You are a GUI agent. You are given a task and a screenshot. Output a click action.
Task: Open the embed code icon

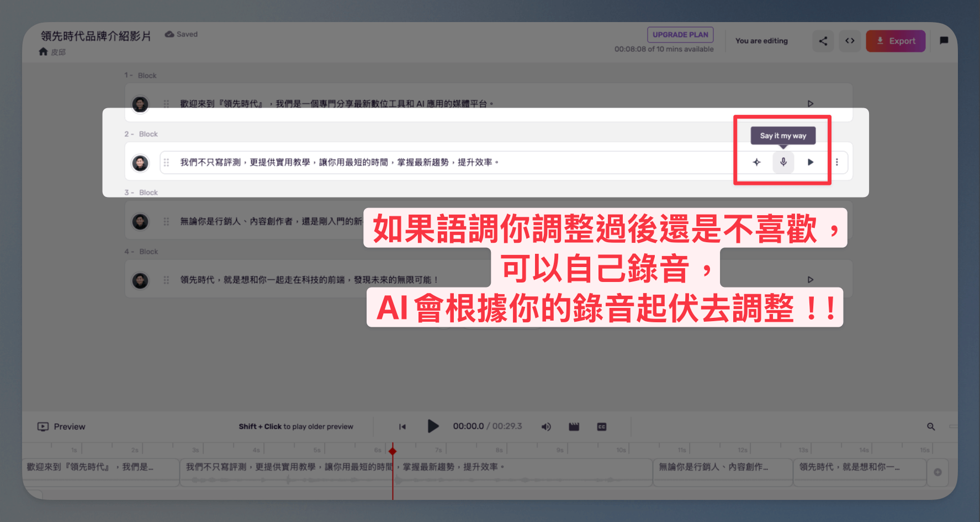click(850, 41)
